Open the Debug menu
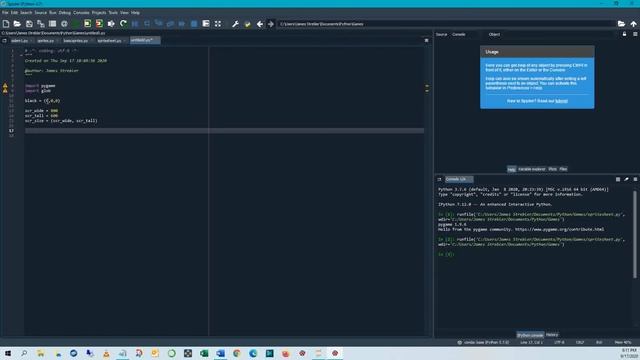 [64, 13]
